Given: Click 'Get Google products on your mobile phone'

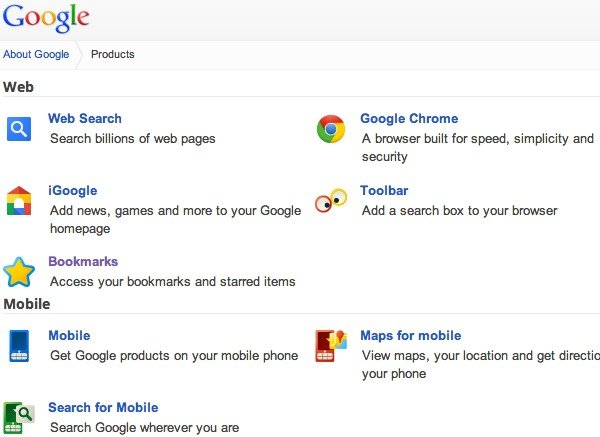Looking at the screenshot, I should (174, 355).
